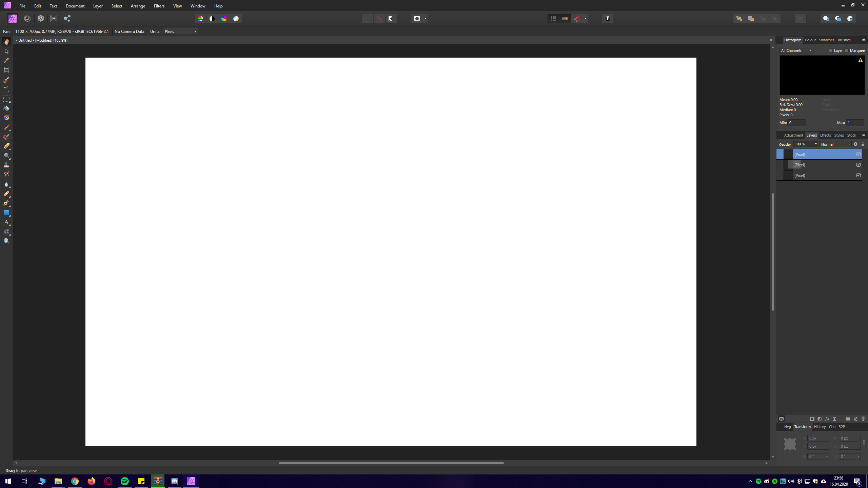This screenshot has height=488, width=868.
Task: Switch to Tone Mapping Persona
Action: [x=54, y=19]
